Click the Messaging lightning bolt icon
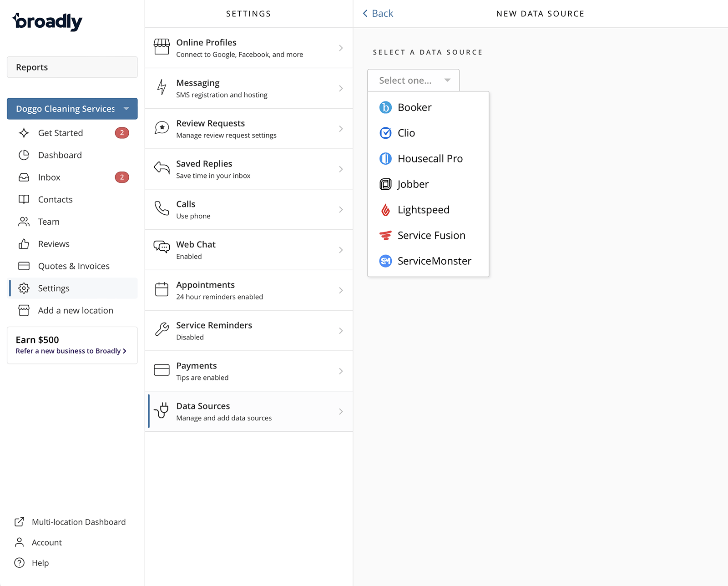728x586 pixels. 162,87
